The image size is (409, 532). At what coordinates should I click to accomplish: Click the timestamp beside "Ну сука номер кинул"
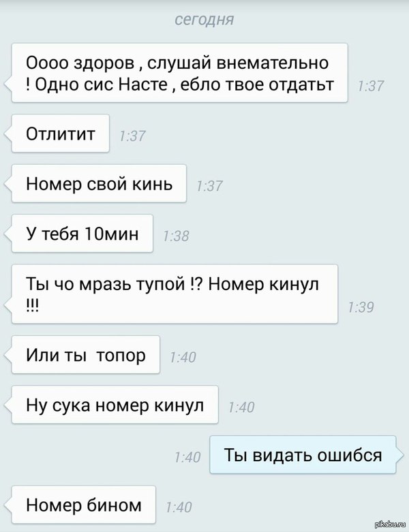pyautogui.click(x=241, y=407)
